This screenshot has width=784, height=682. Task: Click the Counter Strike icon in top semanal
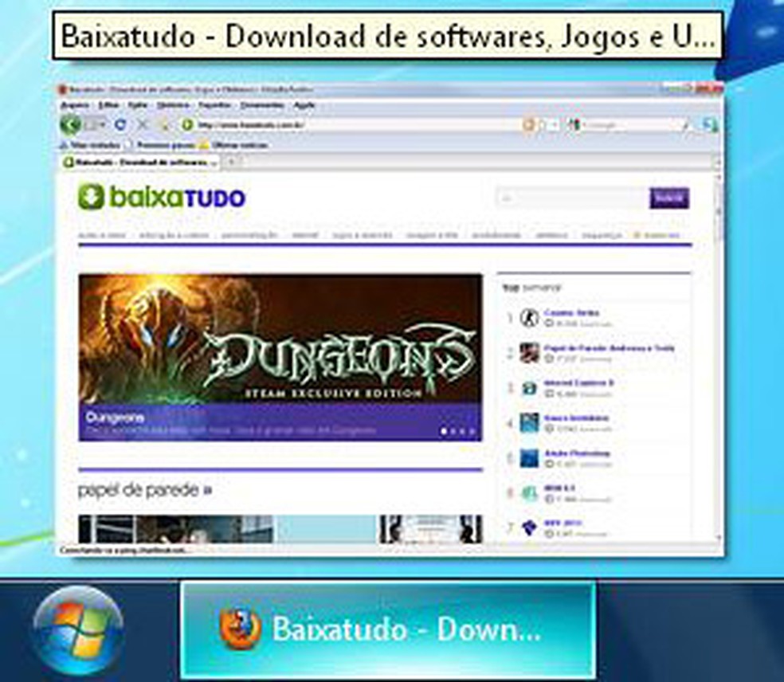pos(529,318)
